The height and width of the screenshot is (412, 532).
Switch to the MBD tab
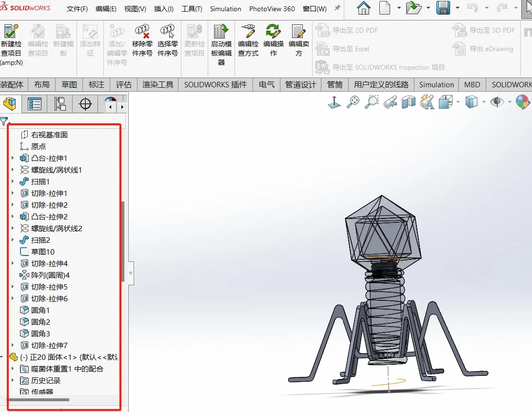473,84
